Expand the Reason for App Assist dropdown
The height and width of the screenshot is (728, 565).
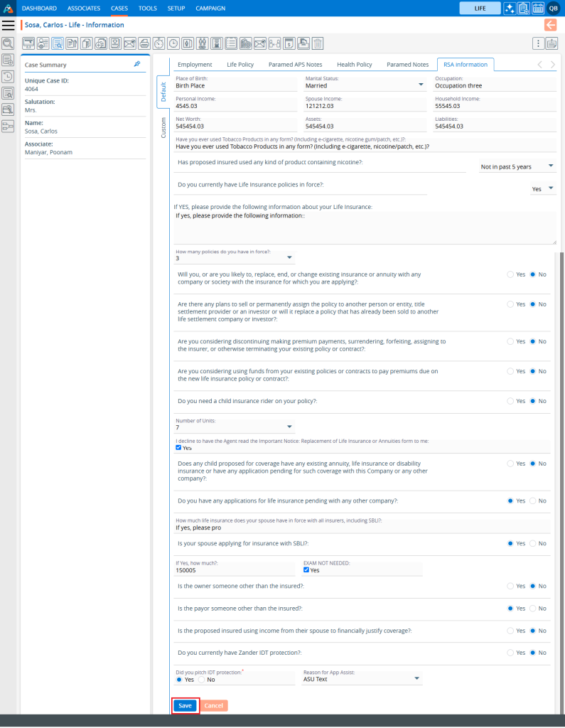[416, 679]
